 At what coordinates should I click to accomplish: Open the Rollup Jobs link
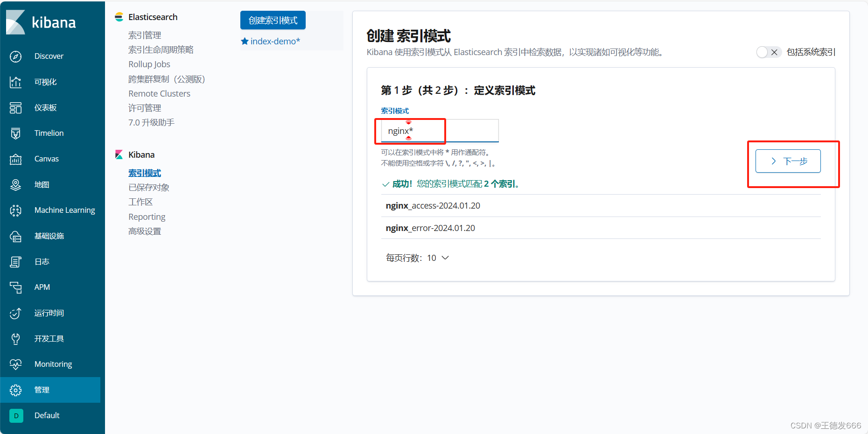point(149,64)
